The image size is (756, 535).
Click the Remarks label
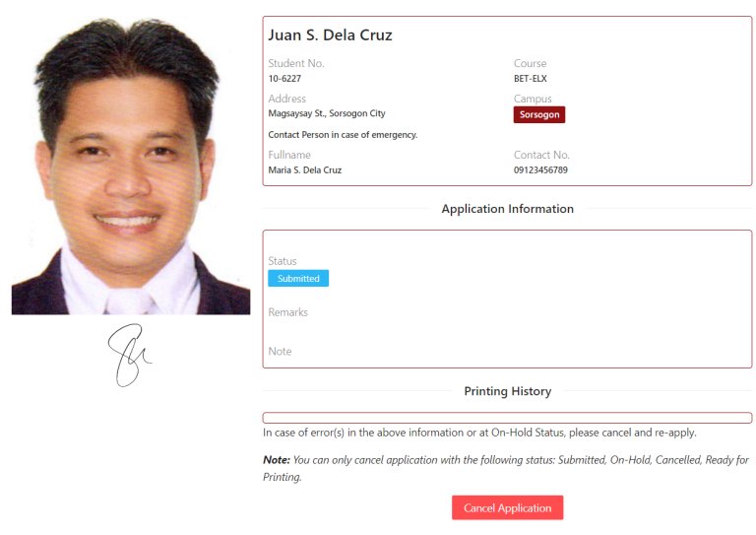pos(287,312)
